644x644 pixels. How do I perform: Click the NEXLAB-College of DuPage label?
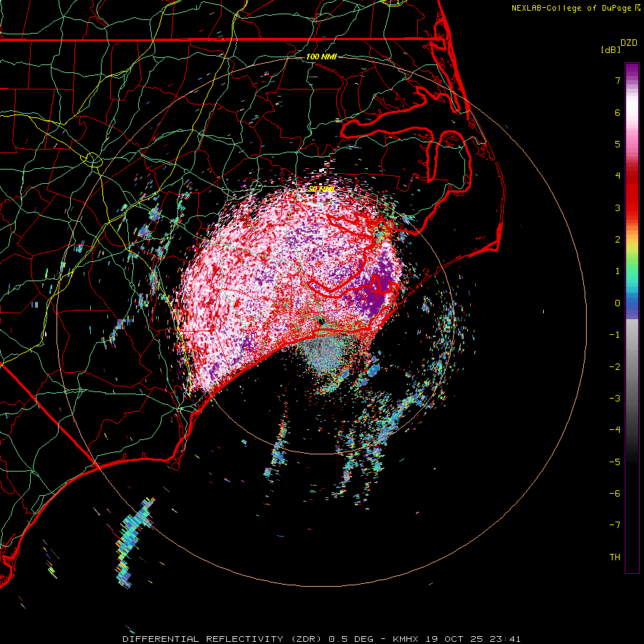[x=576, y=8]
